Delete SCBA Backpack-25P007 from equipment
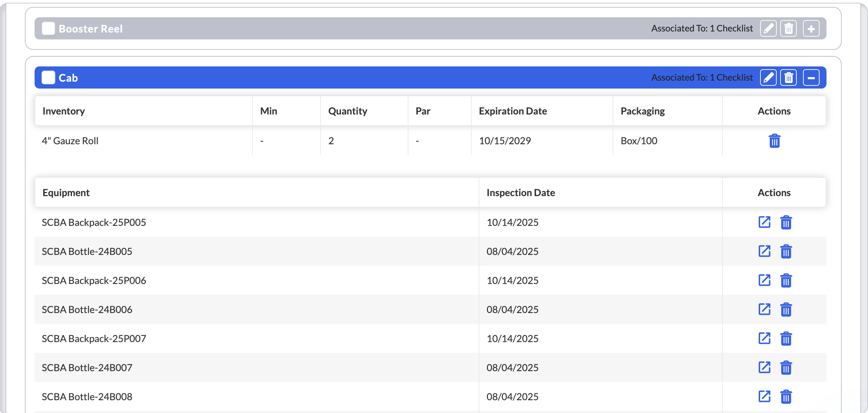 pyautogui.click(x=786, y=339)
